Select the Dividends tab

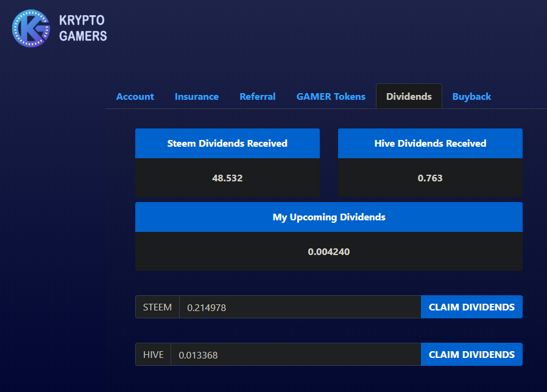click(x=409, y=96)
